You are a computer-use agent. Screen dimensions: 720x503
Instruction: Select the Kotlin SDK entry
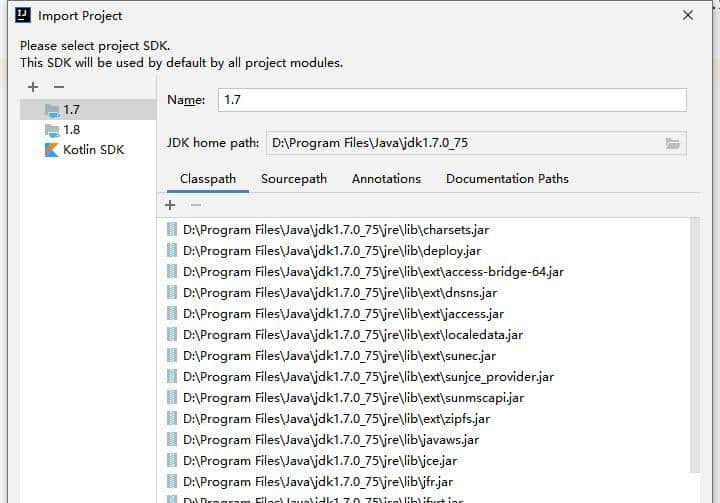88,150
